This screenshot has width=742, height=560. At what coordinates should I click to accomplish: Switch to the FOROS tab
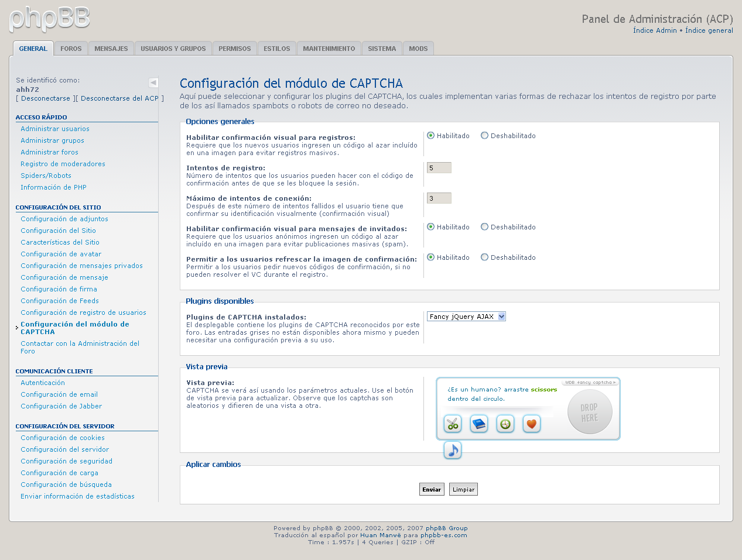point(71,48)
